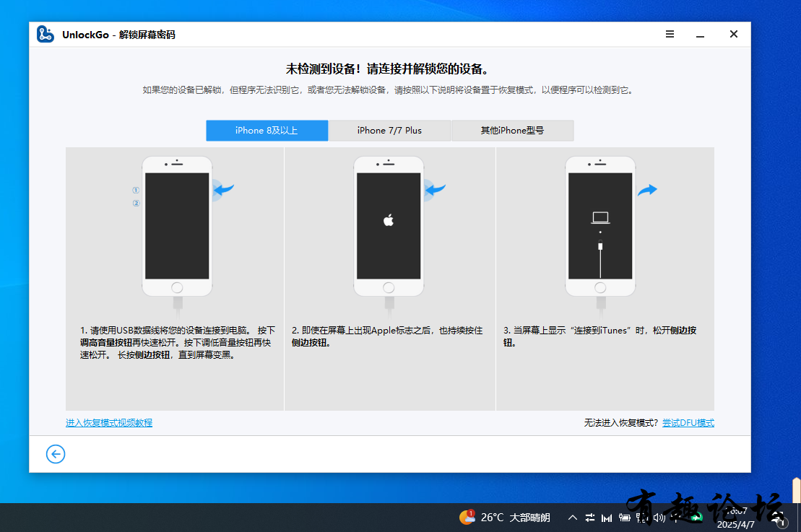Image resolution: width=801 pixels, height=532 pixels.
Task: Click the M-shaped tray icon in taskbar
Action: click(x=607, y=518)
